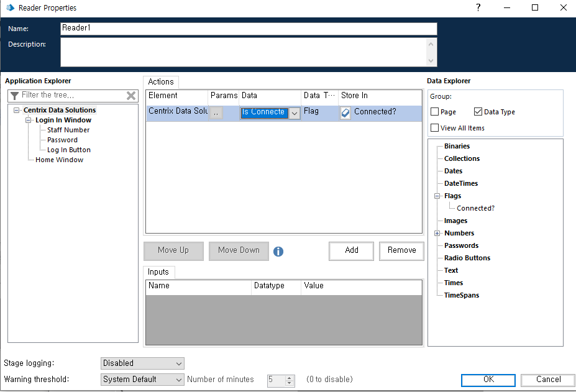Screen dimensions: 576x392
Task: Click the Store In column header
Action: [380, 96]
